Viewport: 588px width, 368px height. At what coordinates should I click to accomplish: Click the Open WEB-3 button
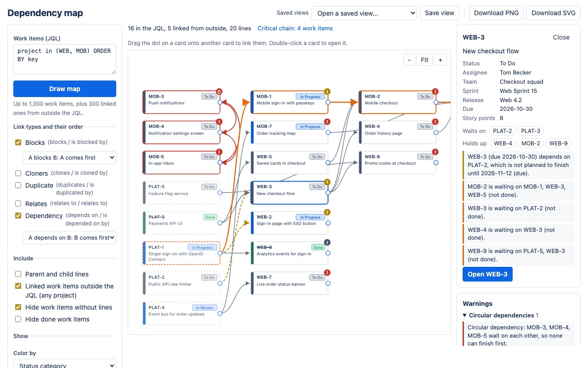(487, 274)
